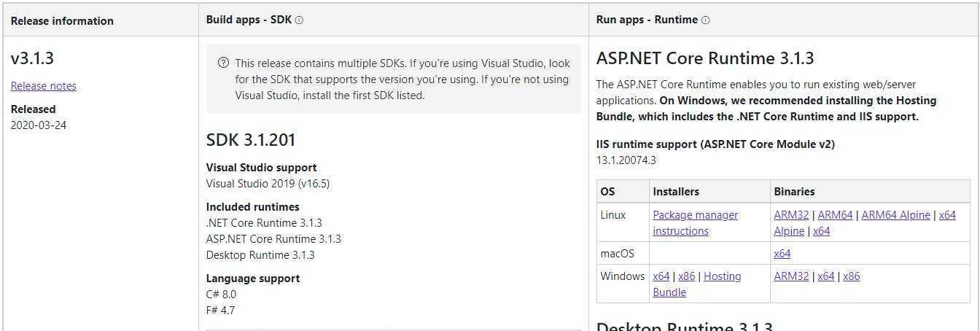Screen dimensions: 980x331
Task: Click the v3.1.3 version heading
Action: pyautogui.click(x=33, y=59)
